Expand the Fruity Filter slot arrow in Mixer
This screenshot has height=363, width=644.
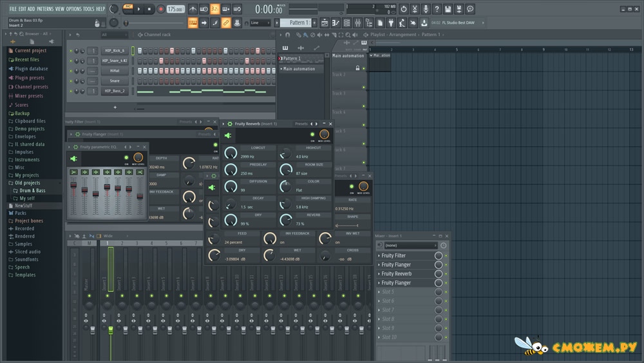tap(379, 256)
